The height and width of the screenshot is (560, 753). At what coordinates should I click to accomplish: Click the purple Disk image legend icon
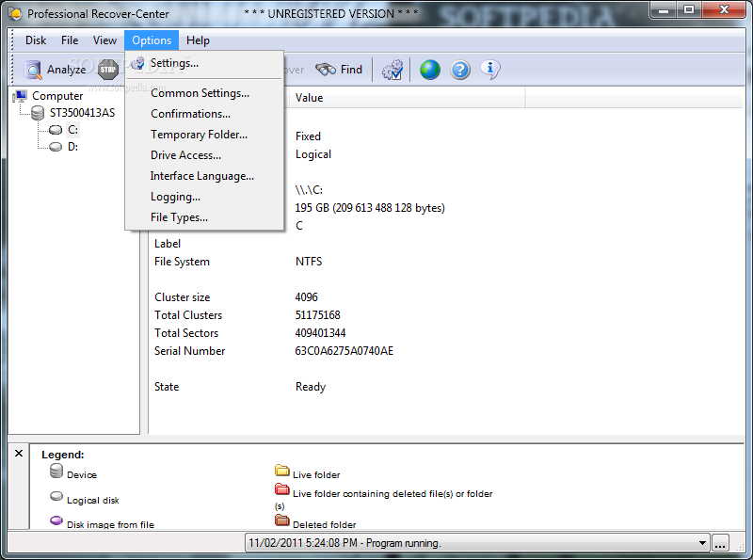click(56, 520)
